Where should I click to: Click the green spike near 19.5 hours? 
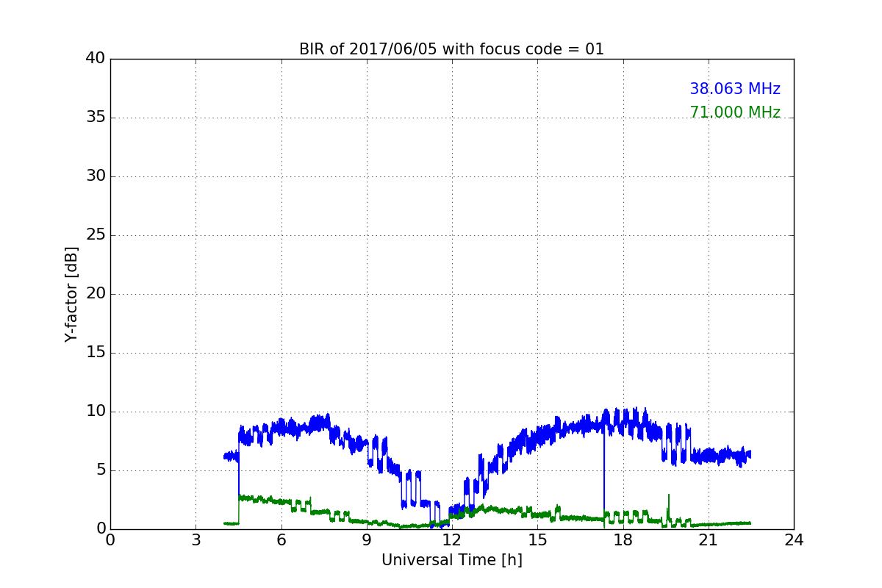pyautogui.click(x=668, y=507)
